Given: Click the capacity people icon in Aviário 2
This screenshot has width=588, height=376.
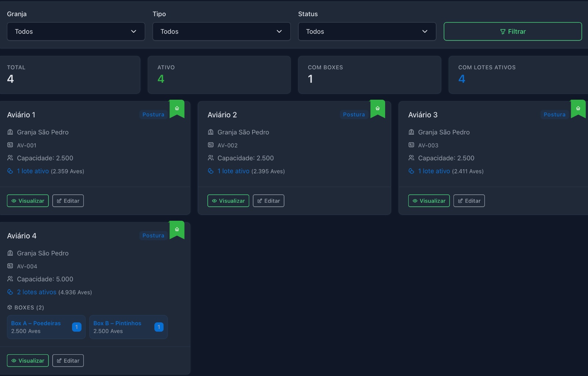Looking at the screenshot, I should click(211, 158).
